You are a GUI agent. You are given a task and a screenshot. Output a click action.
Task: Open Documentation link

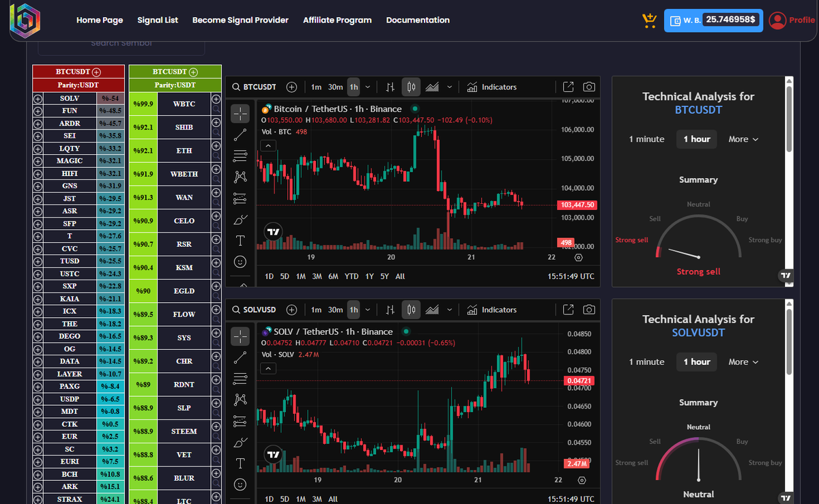pyautogui.click(x=418, y=20)
